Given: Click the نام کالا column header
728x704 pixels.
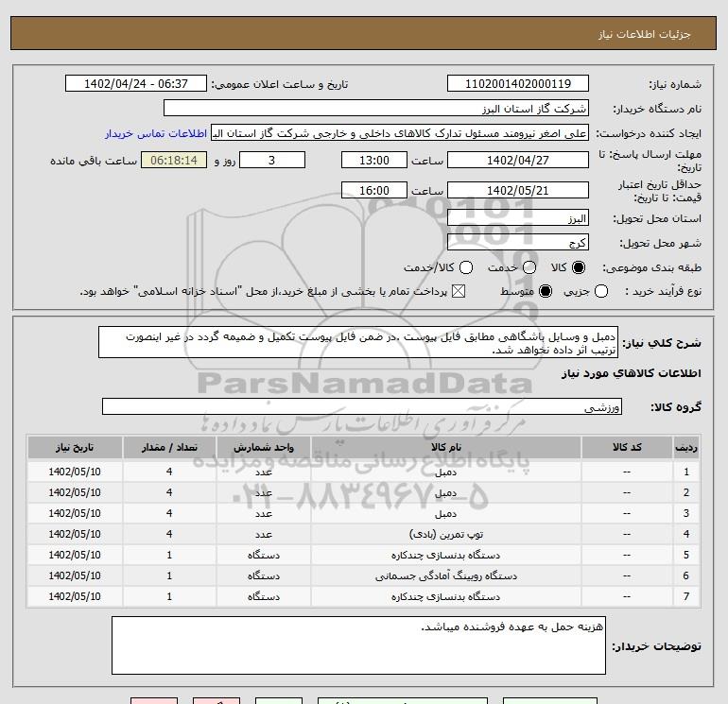Looking at the screenshot, I should click(x=445, y=447).
